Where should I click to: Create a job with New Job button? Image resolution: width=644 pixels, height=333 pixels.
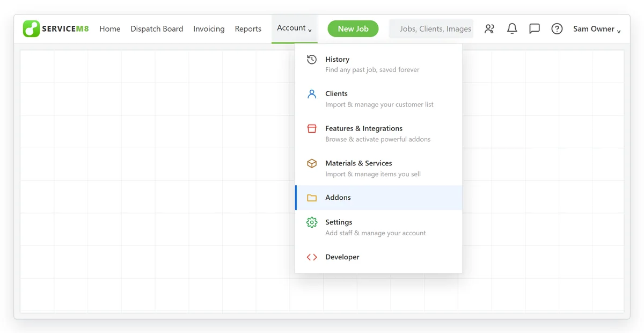tap(353, 29)
